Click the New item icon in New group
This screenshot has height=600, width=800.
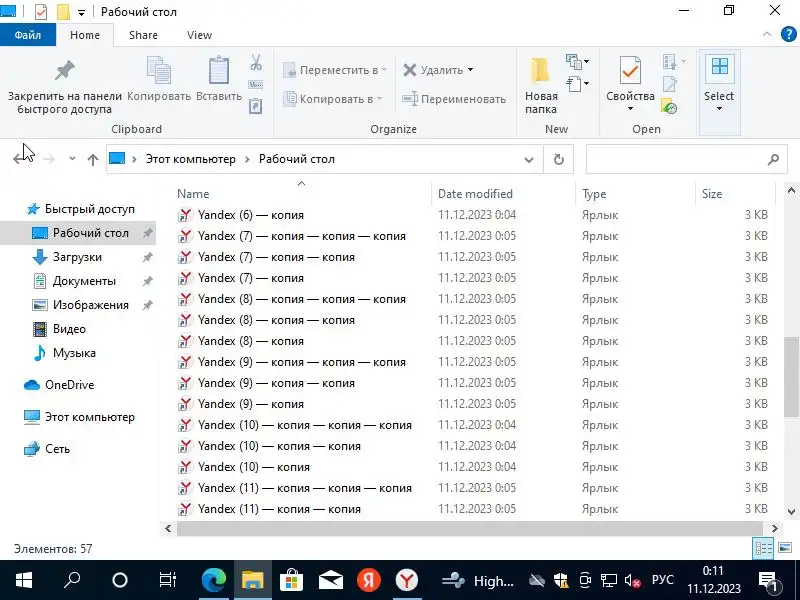(575, 62)
